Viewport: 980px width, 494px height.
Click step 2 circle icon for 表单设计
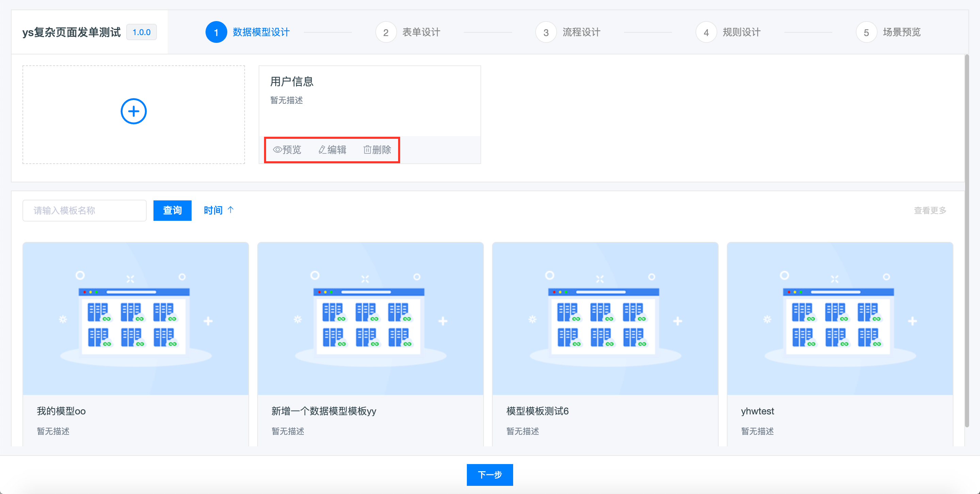coord(386,32)
